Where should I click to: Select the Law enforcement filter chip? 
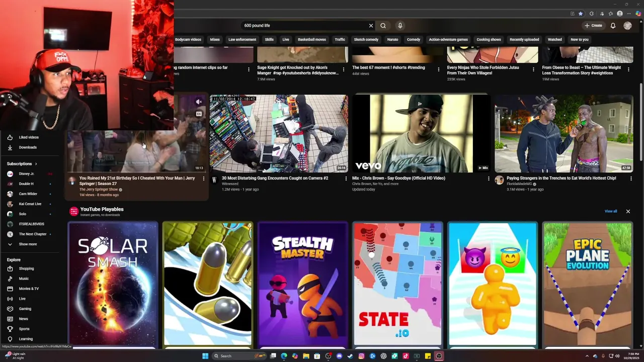click(242, 40)
